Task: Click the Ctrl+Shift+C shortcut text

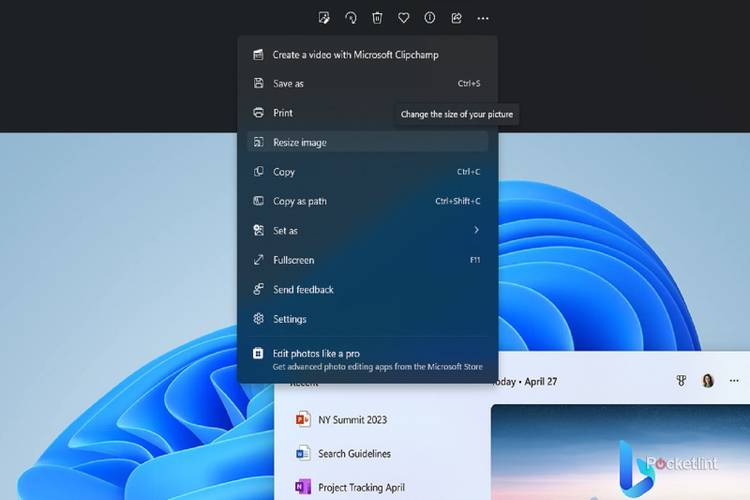Action: pos(458,201)
